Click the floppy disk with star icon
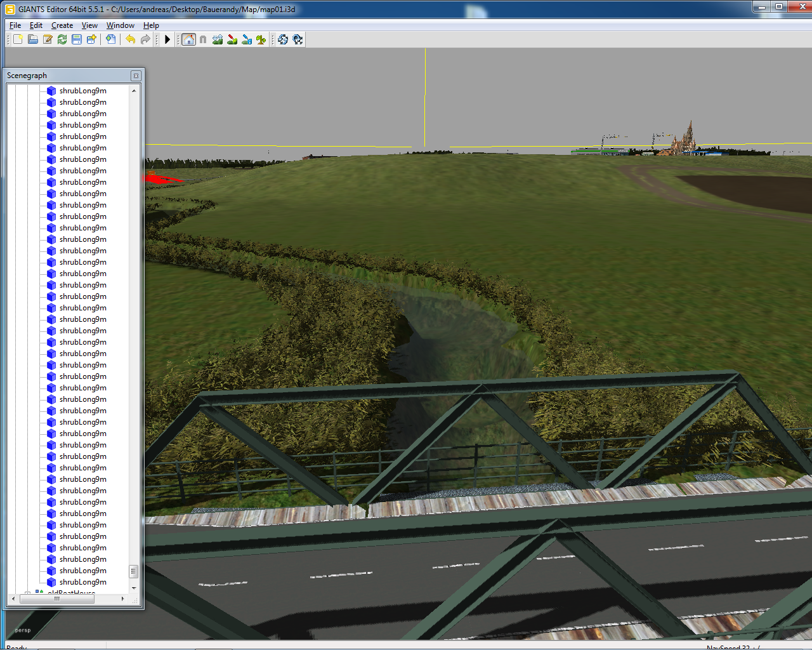Image resolution: width=812 pixels, height=650 pixels. [92, 39]
